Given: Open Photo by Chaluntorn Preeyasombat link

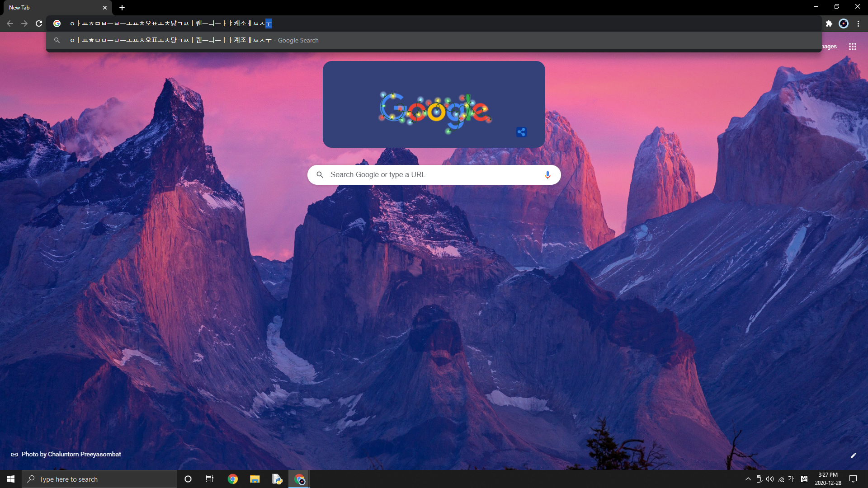Looking at the screenshot, I should pyautogui.click(x=71, y=454).
